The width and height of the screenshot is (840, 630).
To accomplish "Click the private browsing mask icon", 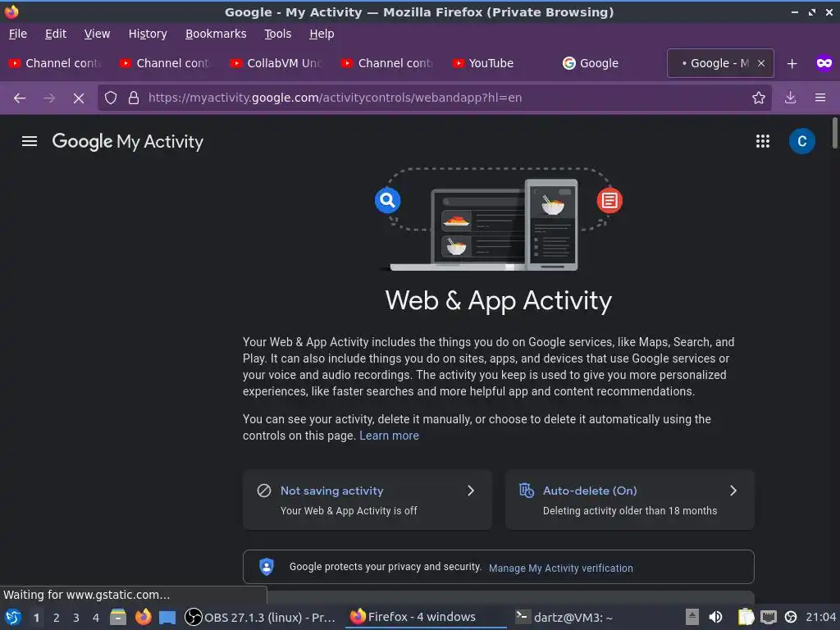I will (824, 64).
